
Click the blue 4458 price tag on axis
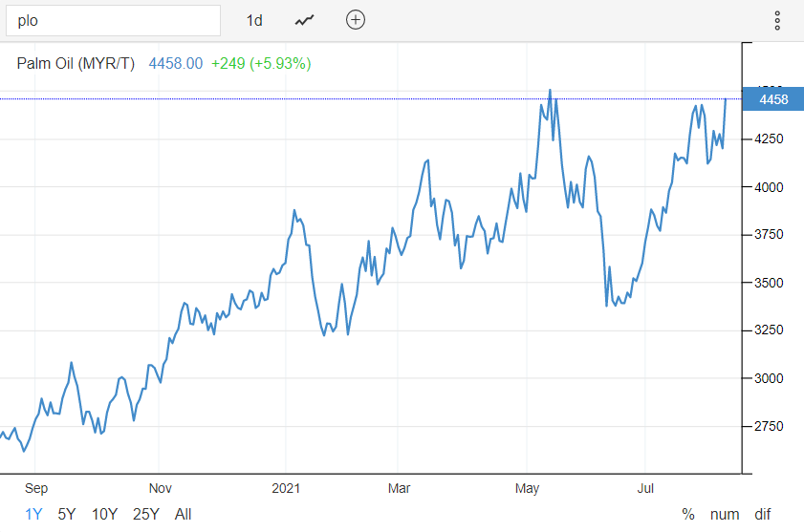[x=772, y=99]
